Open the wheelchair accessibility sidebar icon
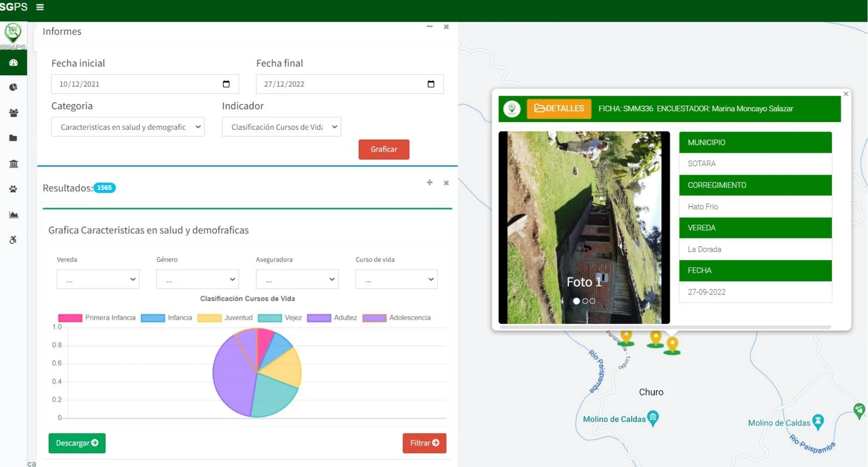Image resolution: width=868 pixels, height=467 pixels. click(13, 240)
